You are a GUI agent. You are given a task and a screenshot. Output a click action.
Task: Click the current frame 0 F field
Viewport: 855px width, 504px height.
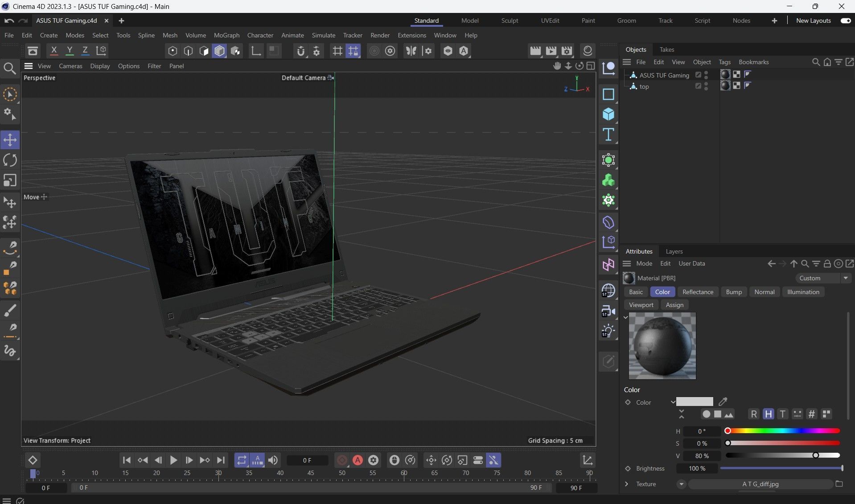pyautogui.click(x=307, y=460)
